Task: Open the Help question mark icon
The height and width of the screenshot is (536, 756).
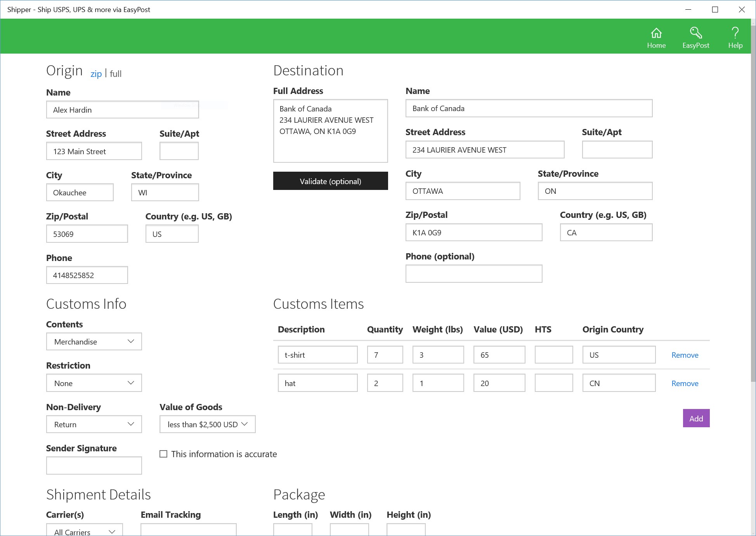Action: click(735, 37)
